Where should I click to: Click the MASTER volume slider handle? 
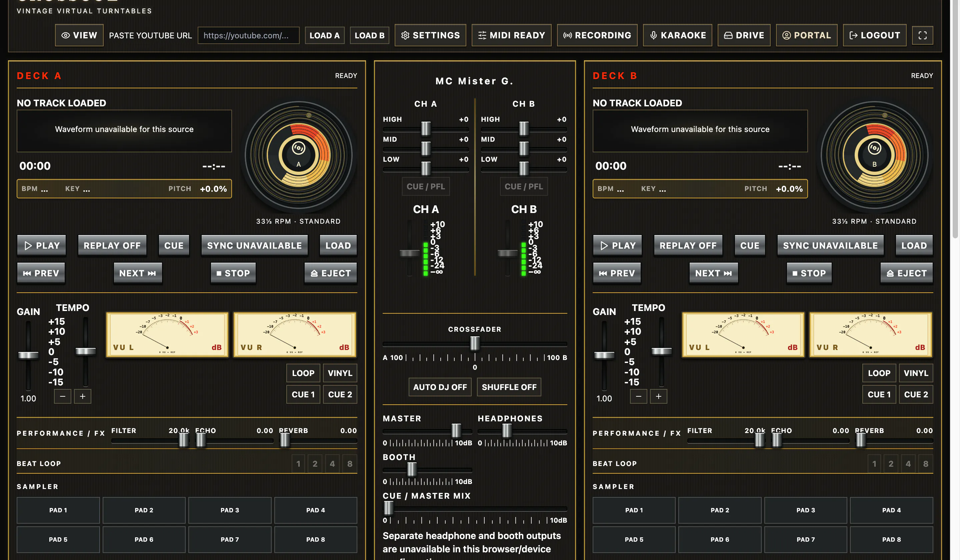pos(456,431)
